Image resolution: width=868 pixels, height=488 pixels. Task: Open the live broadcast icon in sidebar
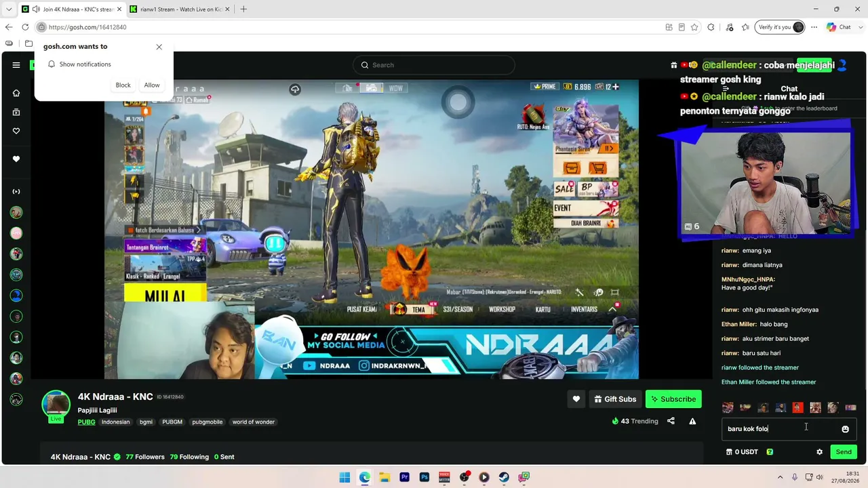[16, 191]
